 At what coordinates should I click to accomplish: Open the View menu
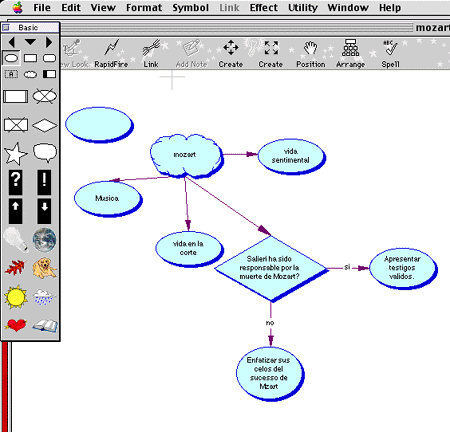pos(103,7)
